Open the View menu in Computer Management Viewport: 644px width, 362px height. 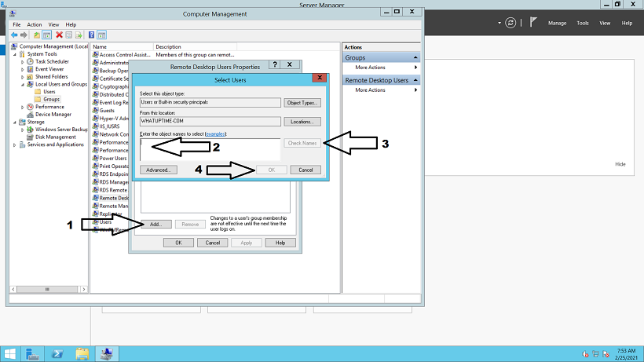(x=53, y=24)
